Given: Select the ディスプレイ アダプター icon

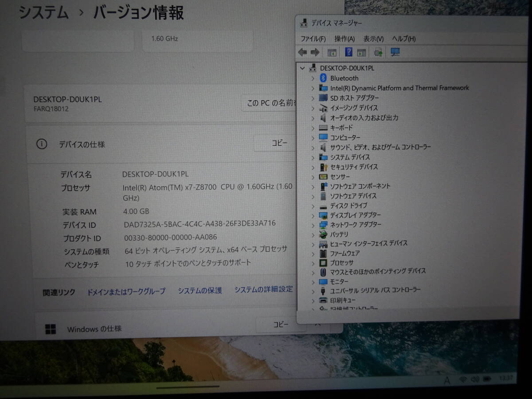Looking at the screenshot, I should tap(323, 215).
